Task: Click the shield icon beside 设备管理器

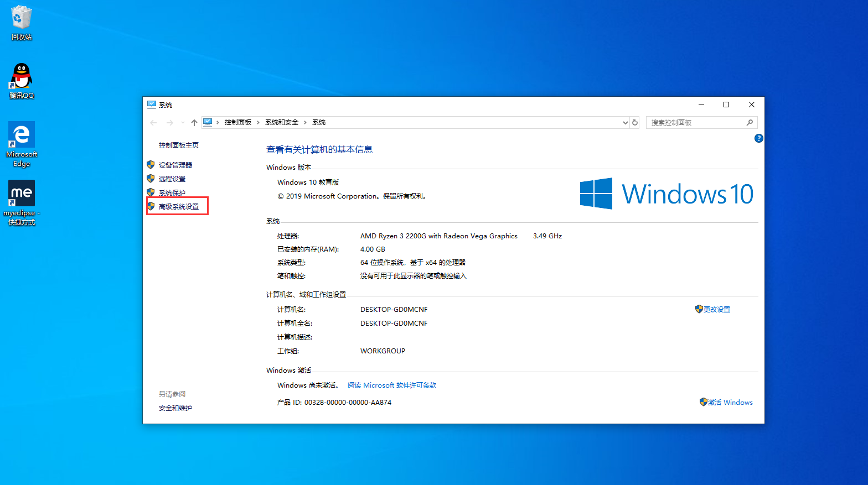Action: click(151, 165)
